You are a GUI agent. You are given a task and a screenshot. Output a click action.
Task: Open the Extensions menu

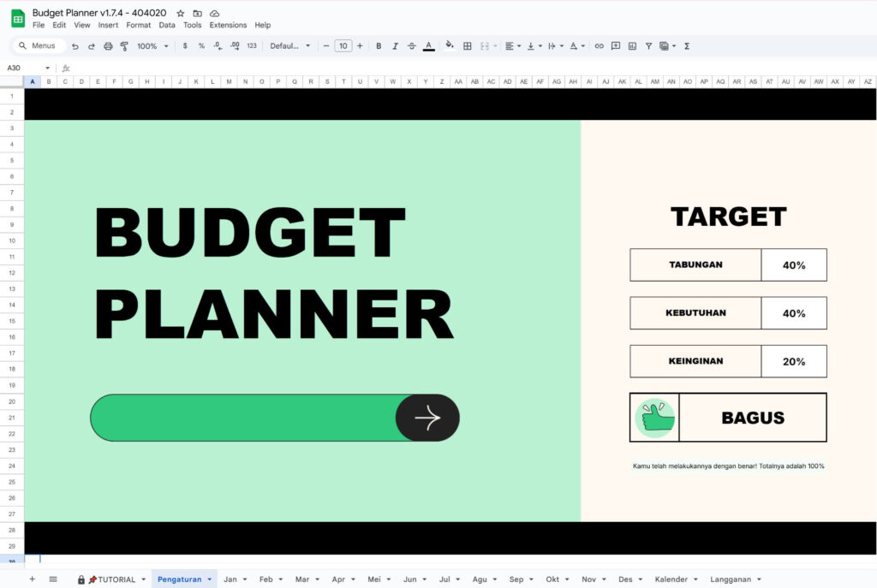pyautogui.click(x=228, y=25)
